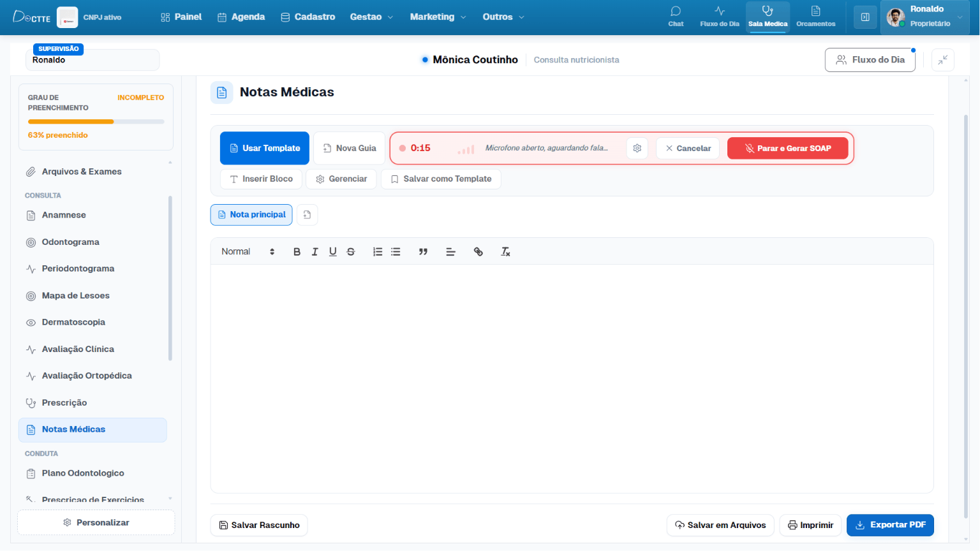Open the Normal text style dropdown
This screenshot has width=980, height=551.
[x=248, y=252]
